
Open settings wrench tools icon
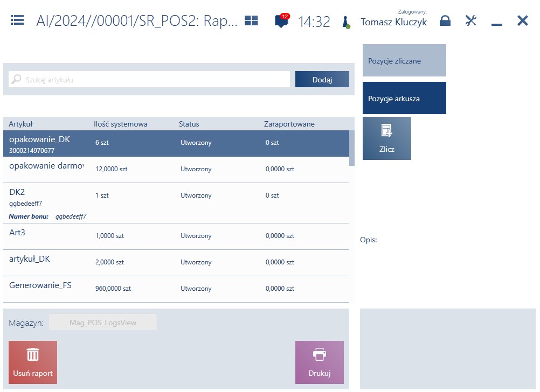point(471,20)
